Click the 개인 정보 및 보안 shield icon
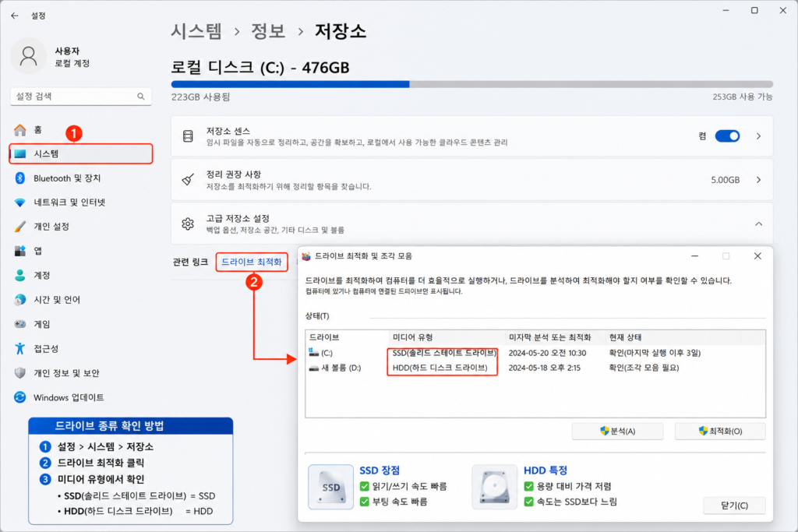The image size is (798, 532). (x=19, y=373)
